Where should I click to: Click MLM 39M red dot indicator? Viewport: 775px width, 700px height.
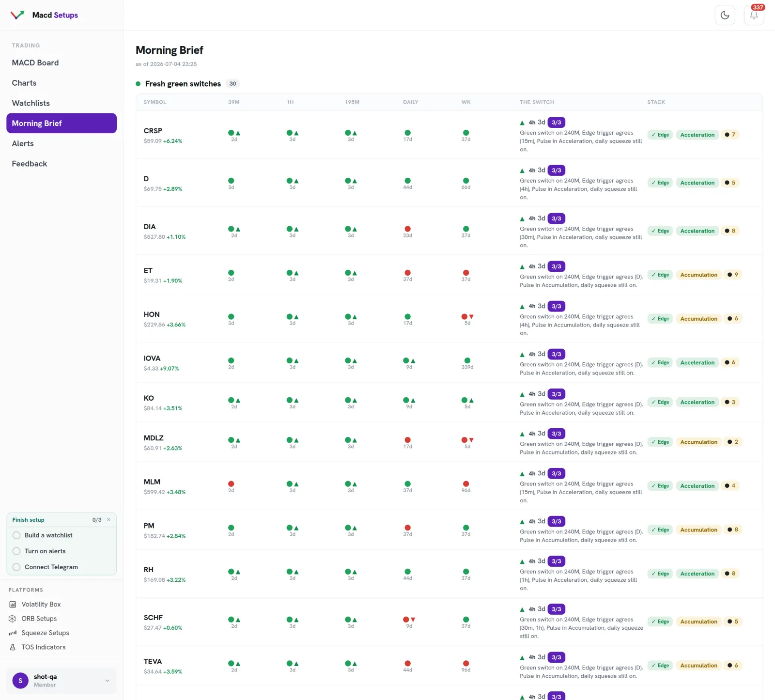coord(231,484)
